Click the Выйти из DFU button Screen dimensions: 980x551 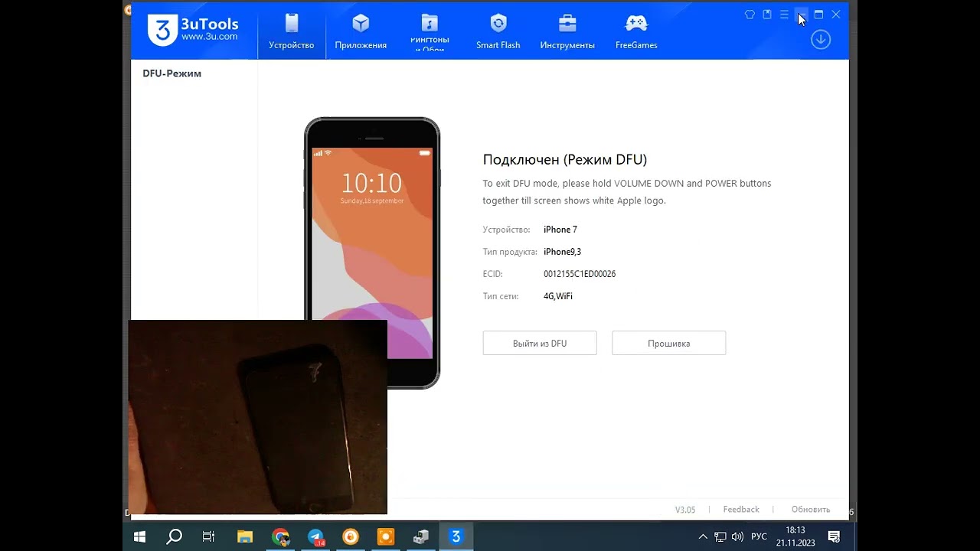coord(539,343)
